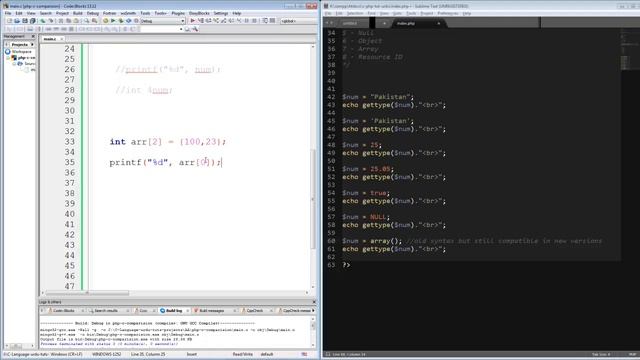Click Cut scissors icon in Code::Blocks toolbar

61,21
